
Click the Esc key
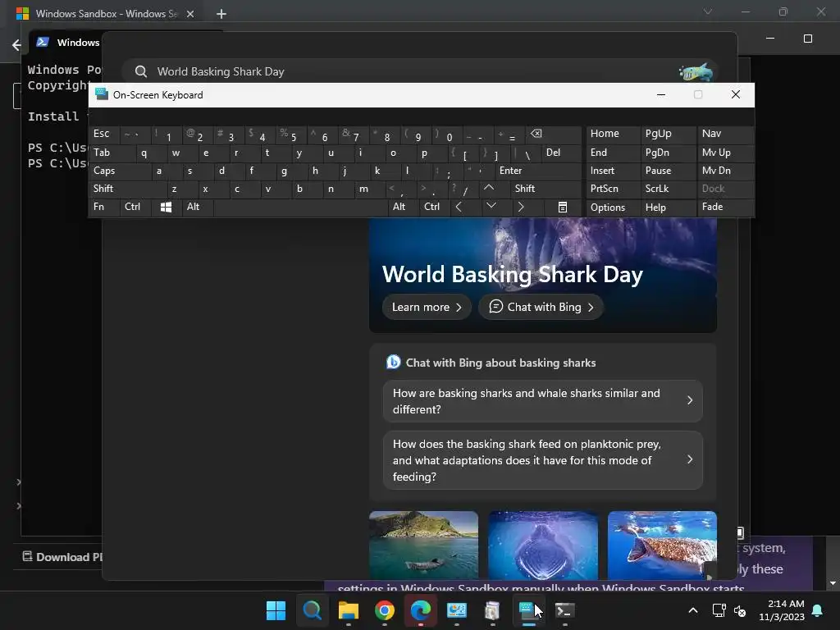(x=104, y=134)
